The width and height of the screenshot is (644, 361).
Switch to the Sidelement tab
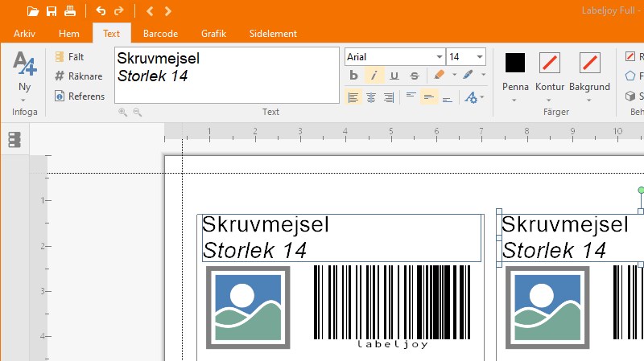coord(273,34)
